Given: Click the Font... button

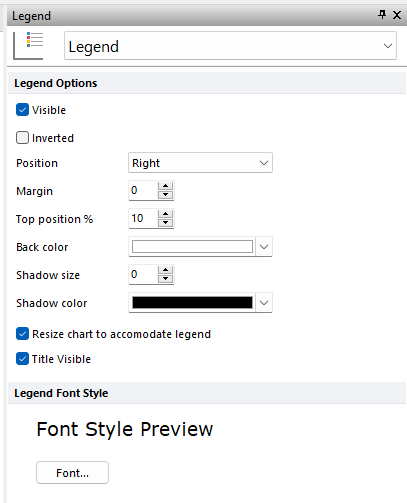Looking at the screenshot, I should click(x=72, y=473).
